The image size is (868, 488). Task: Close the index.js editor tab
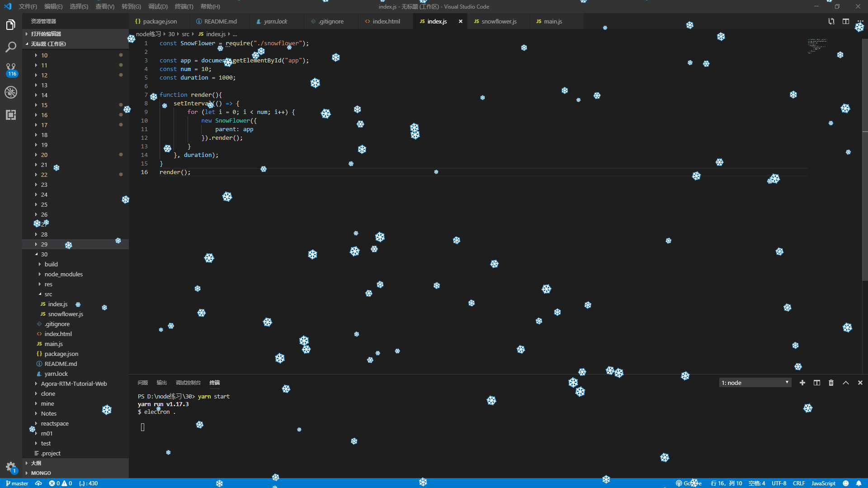click(461, 21)
